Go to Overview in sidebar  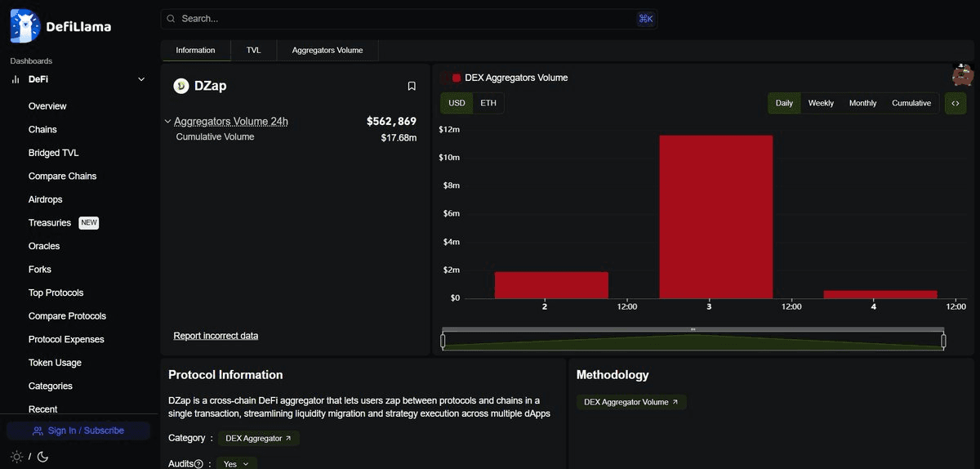(x=47, y=106)
